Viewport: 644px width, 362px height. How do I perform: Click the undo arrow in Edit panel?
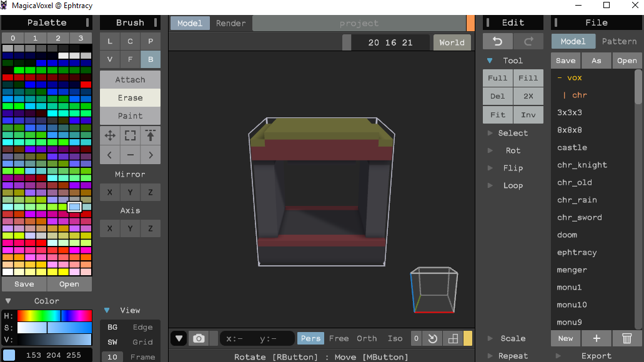tap(497, 41)
